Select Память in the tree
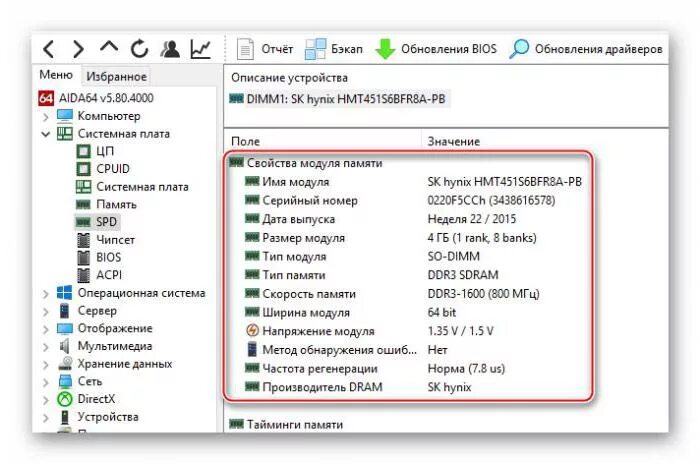 coord(106,204)
